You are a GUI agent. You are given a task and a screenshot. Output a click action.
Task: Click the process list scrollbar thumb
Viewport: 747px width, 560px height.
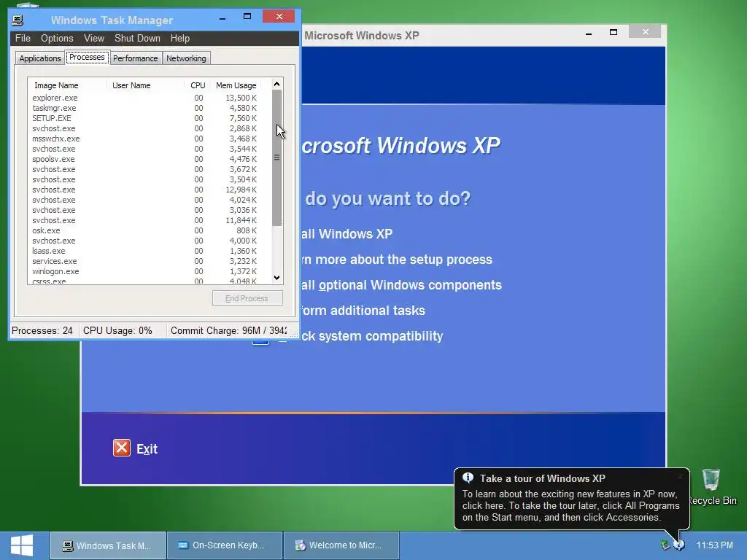pos(276,157)
